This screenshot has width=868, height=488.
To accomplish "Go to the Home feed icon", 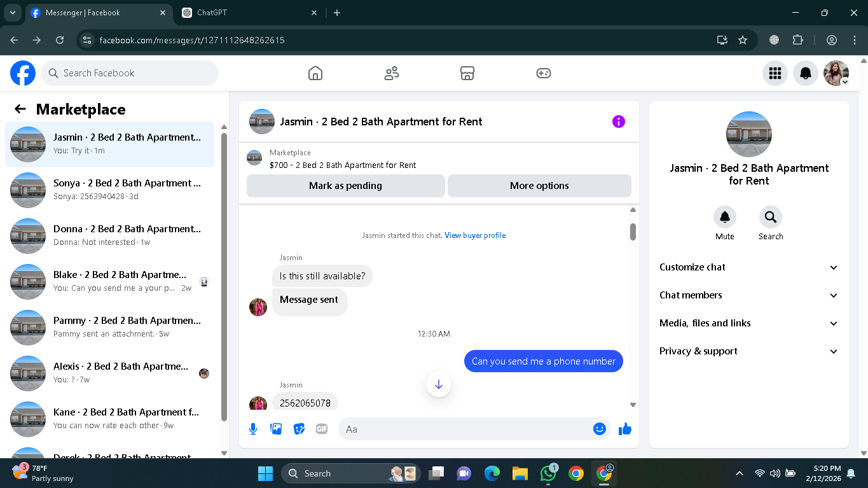I will 315,73.
